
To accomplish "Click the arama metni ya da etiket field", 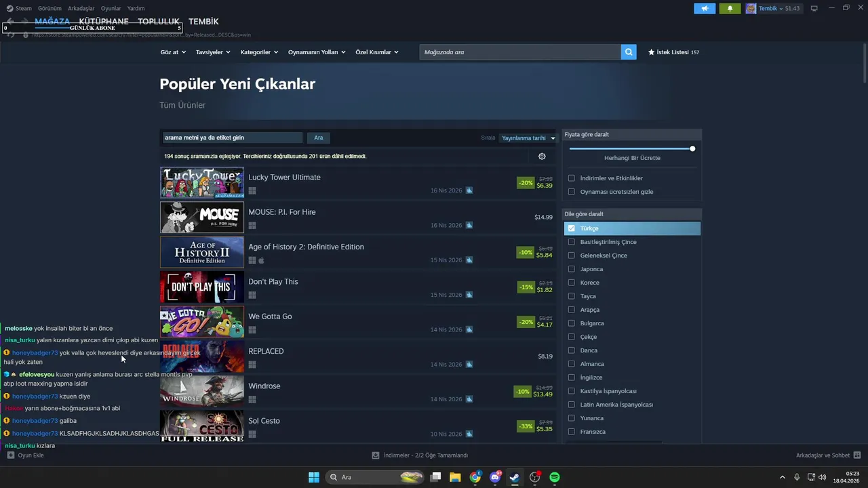I will tap(233, 138).
